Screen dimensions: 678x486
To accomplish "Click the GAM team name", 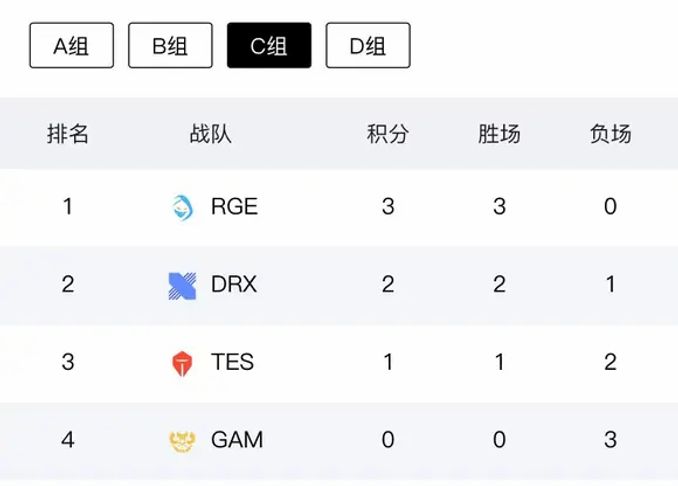I will (237, 440).
